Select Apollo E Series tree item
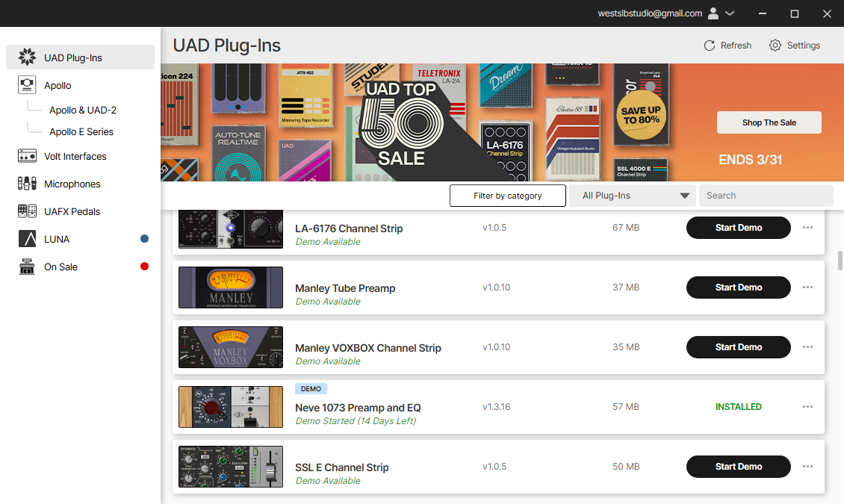Screen dimensions: 844x504 (x=81, y=131)
